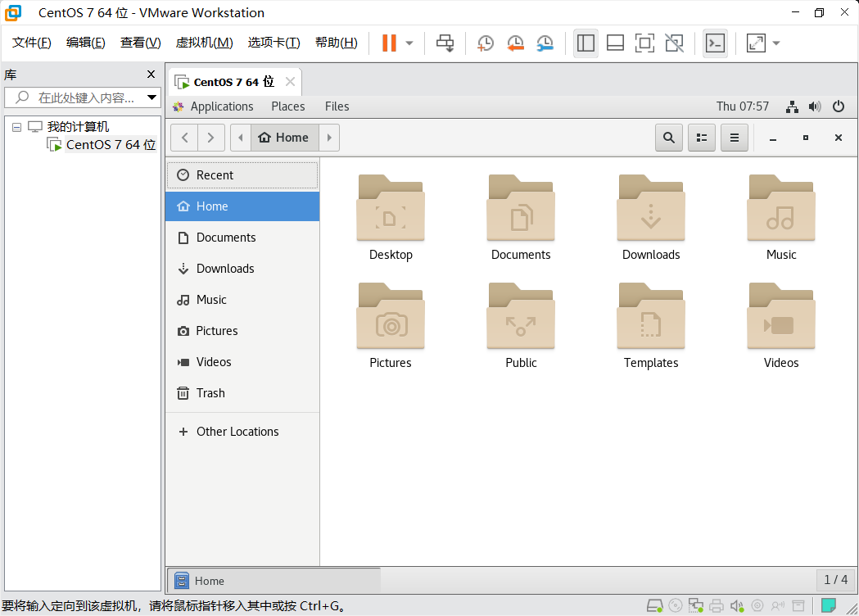
Task: Select the Documents folder icon in main view
Action: point(521,208)
